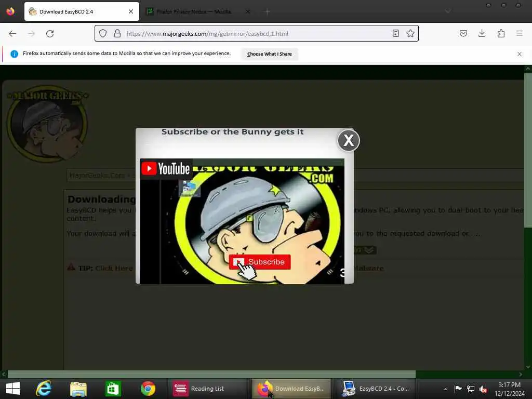Open the network status tray icon
This screenshot has height=399, width=532.
(x=471, y=389)
